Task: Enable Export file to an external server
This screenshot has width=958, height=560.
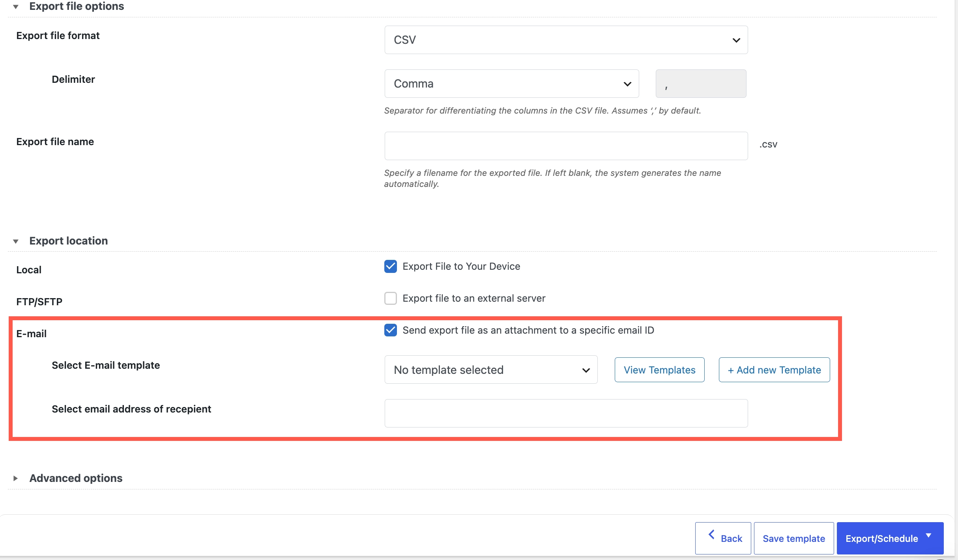Action: 391,299
